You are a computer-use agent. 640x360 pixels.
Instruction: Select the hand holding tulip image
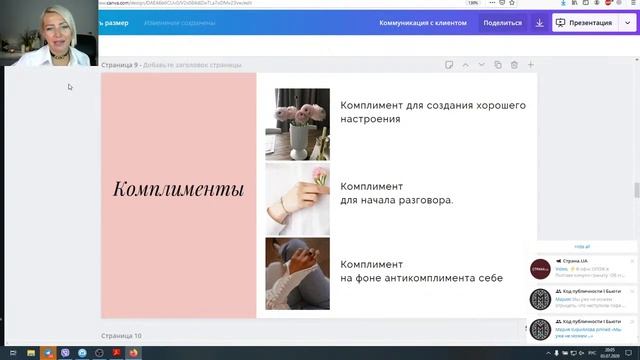click(x=298, y=199)
